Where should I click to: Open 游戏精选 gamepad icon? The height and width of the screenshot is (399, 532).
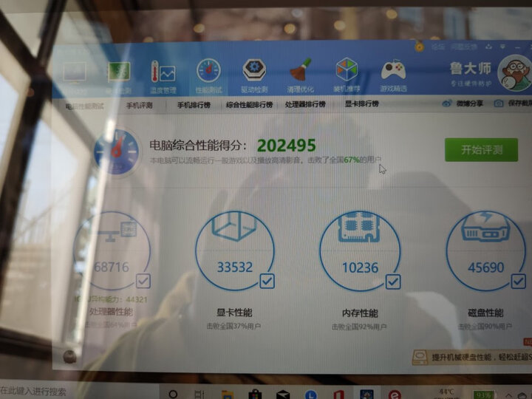point(393,75)
